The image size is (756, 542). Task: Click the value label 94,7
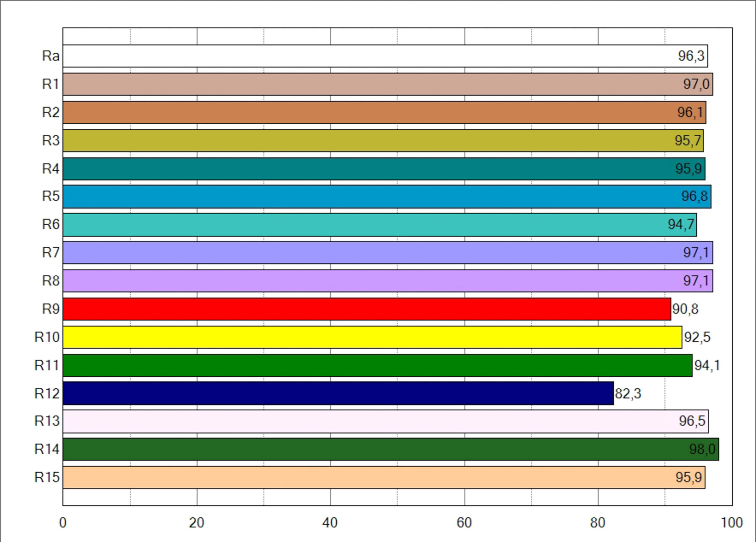[x=681, y=225]
